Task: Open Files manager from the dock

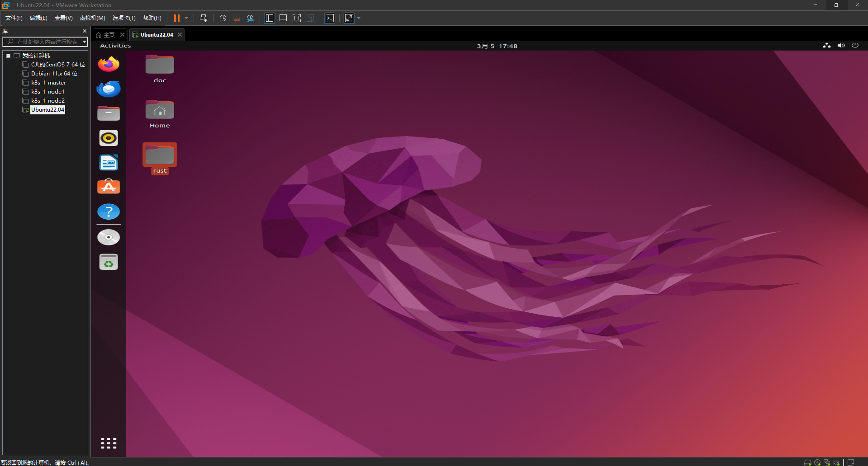Action: (x=109, y=113)
